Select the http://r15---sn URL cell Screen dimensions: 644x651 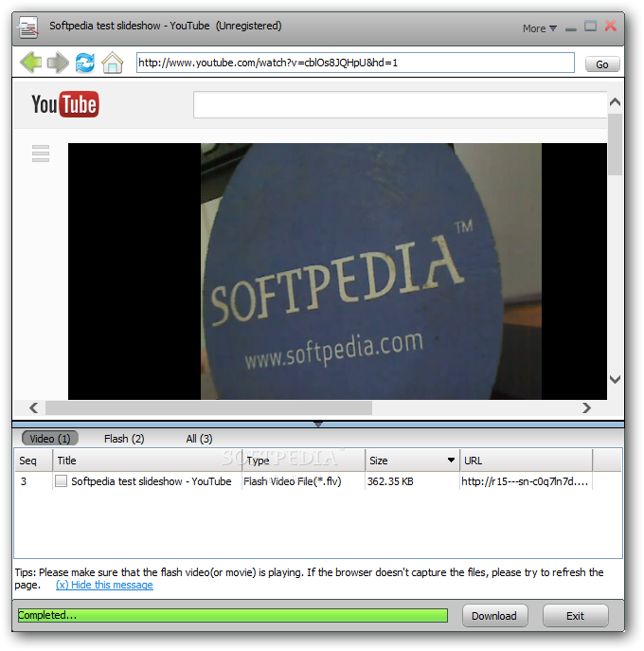525,481
